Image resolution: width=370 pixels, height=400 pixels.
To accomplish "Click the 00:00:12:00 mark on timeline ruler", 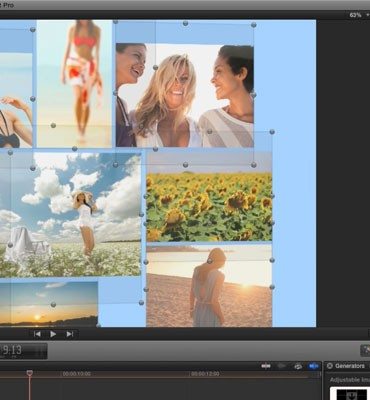I will click(205, 374).
